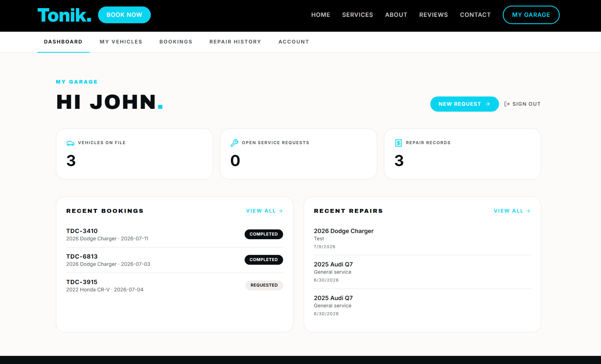Select the Dashboard tab
The image size is (601, 364).
[x=63, y=42]
